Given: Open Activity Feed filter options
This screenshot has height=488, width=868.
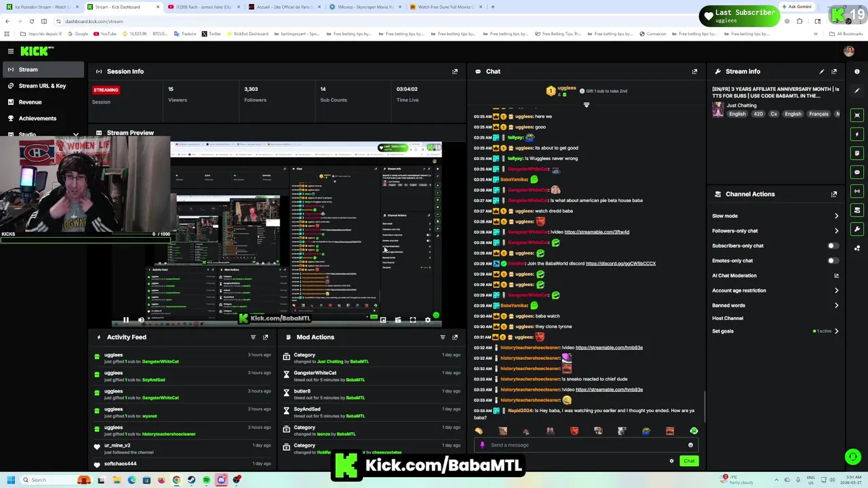Looking at the screenshot, I should click(253, 337).
